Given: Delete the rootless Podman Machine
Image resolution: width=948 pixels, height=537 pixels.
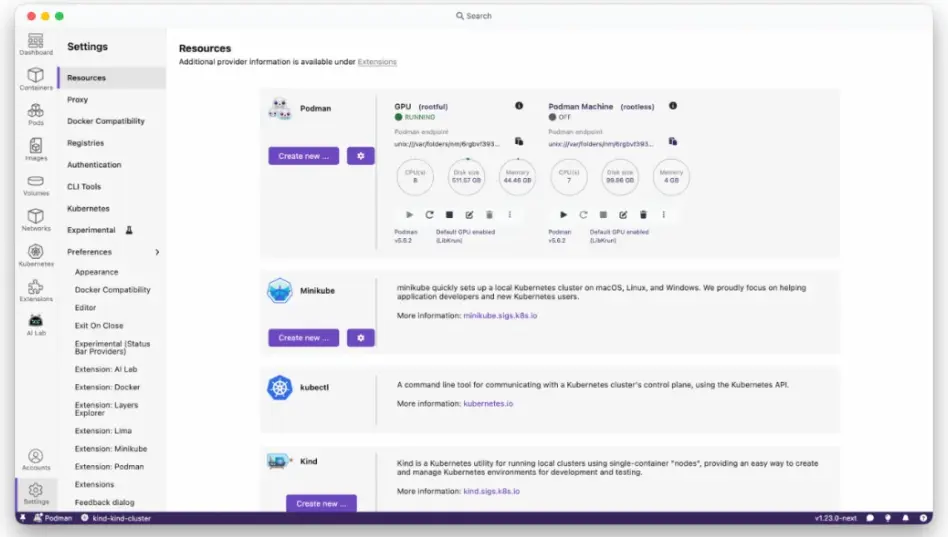Looking at the screenshot, I should pyautogui.click(x=643, y=215).
